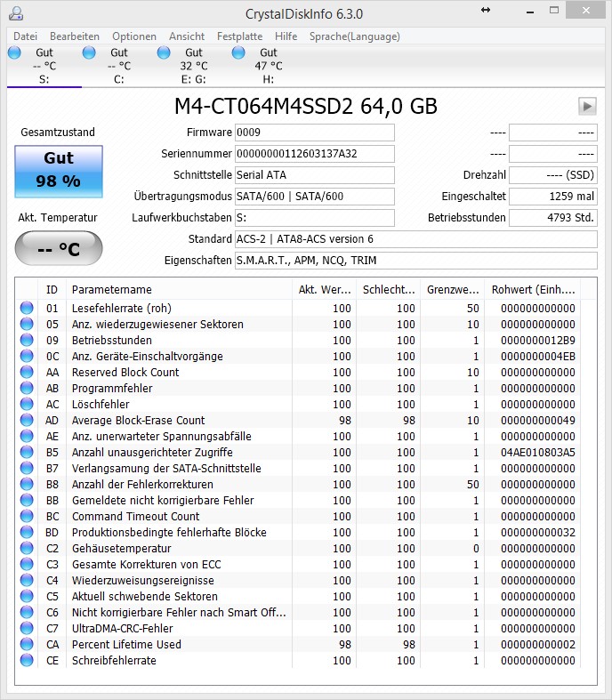Select the 'Nicht korrigierbare Fehler nach Smart Off...' row
The width and height of the screenshot is (612, 700).
tap(298, 613)
